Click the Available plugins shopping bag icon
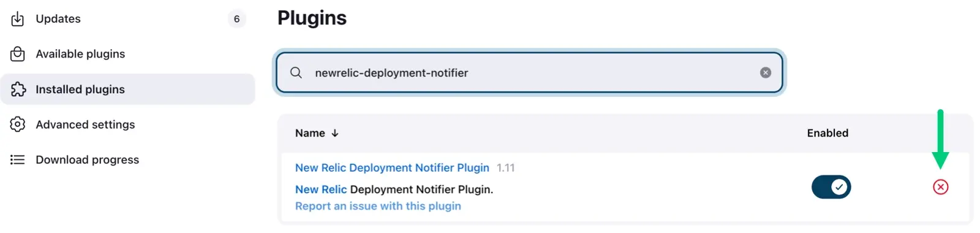980x233 pixels. tap(18, 54)
